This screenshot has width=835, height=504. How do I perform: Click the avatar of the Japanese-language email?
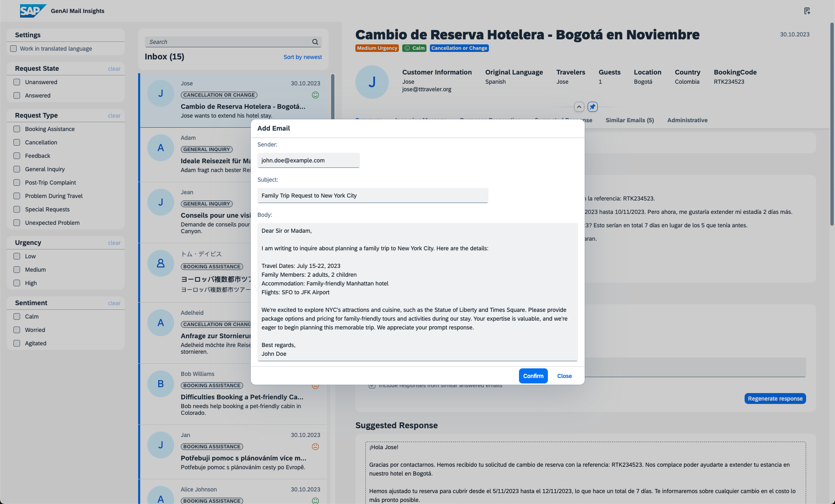point(161,263)
